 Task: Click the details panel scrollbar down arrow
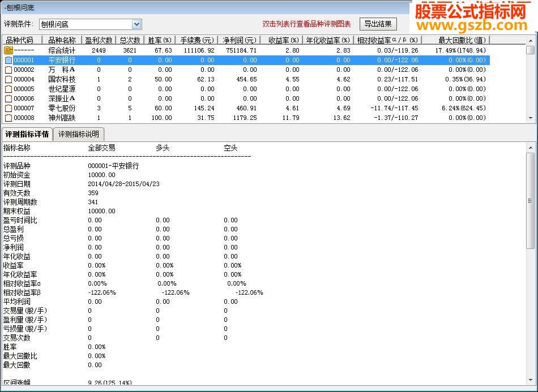point(531,380)
